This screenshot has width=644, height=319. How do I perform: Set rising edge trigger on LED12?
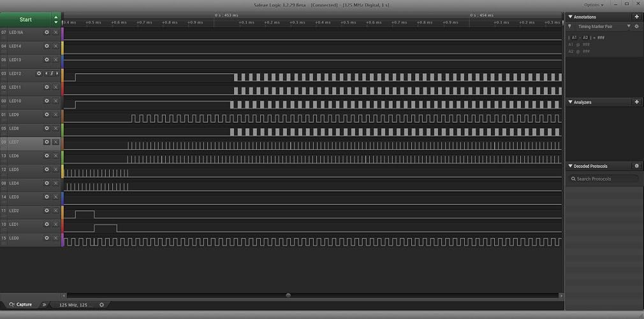point(52,73)
